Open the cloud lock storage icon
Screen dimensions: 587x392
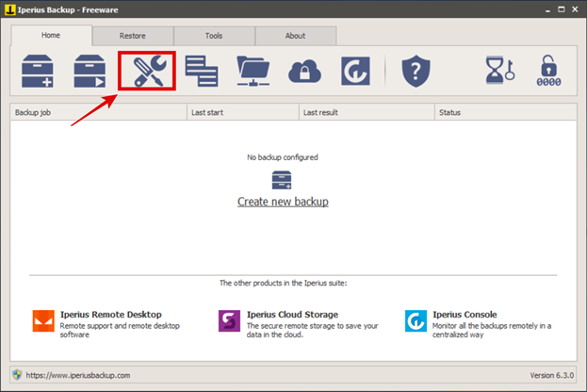(304, 71)
